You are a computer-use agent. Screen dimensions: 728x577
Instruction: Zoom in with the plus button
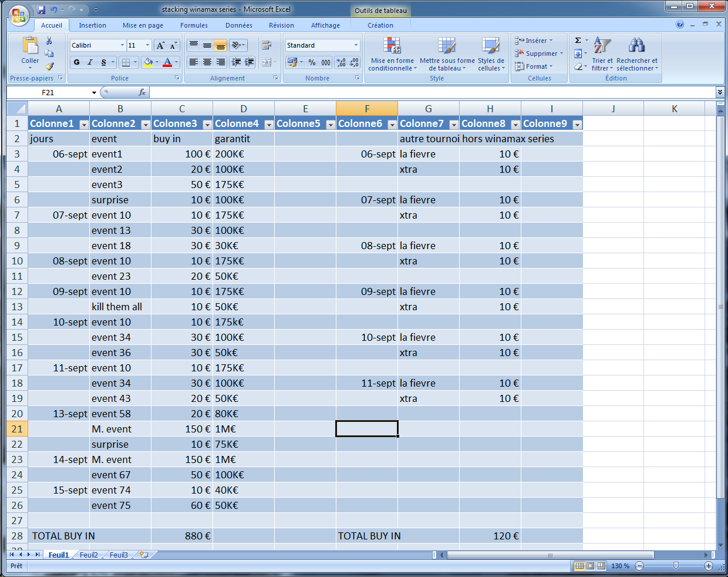tap(709, 566)
